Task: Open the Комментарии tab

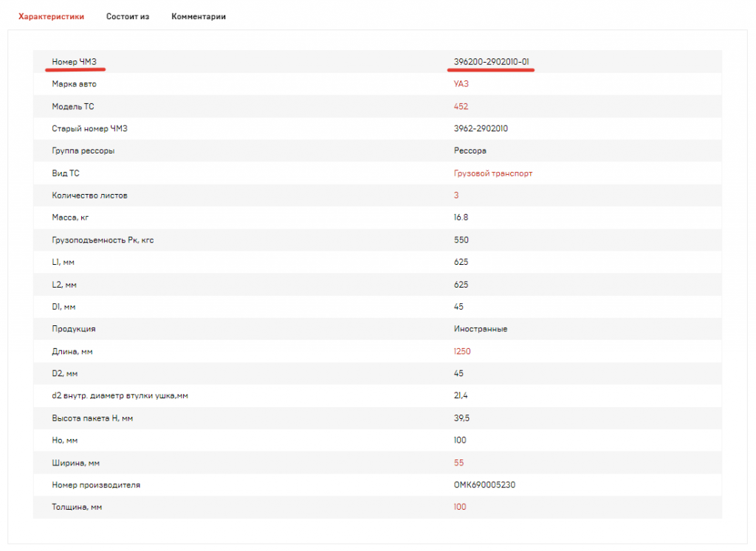Action: tap(199, 16)
